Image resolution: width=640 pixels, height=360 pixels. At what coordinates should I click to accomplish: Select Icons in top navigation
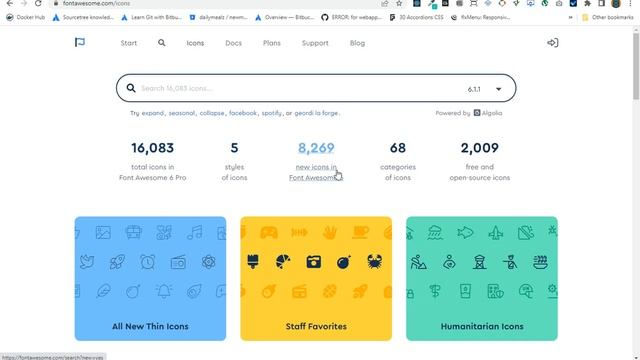195,43
